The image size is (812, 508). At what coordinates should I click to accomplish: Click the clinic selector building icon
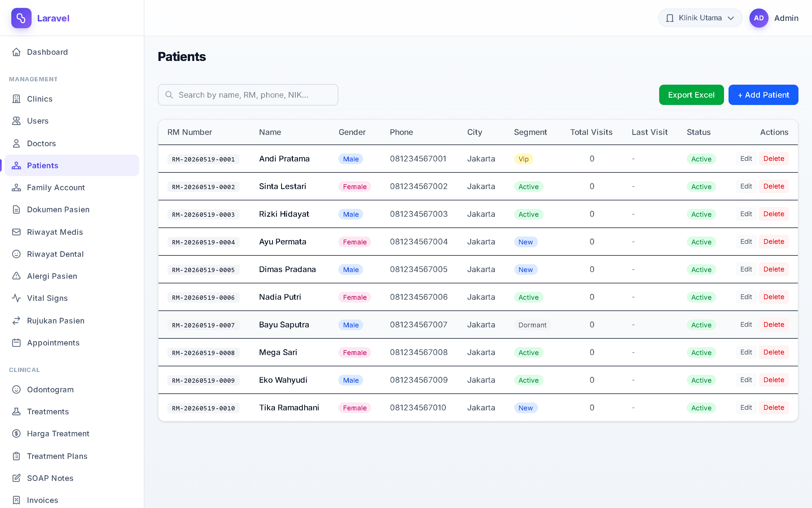coord(670,18)
